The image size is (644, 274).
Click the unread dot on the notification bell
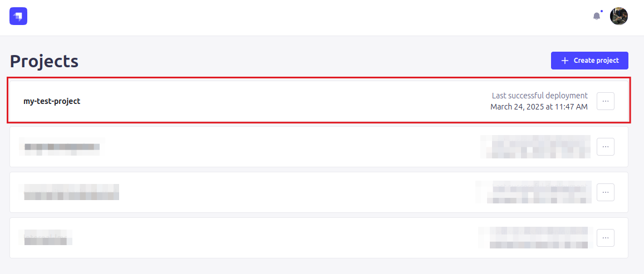coord(602,11)
